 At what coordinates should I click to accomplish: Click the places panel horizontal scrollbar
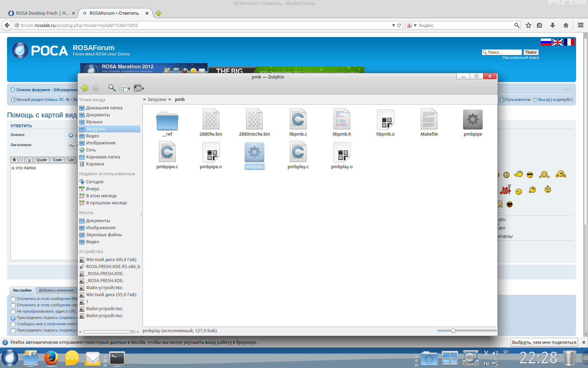point(109,332)
